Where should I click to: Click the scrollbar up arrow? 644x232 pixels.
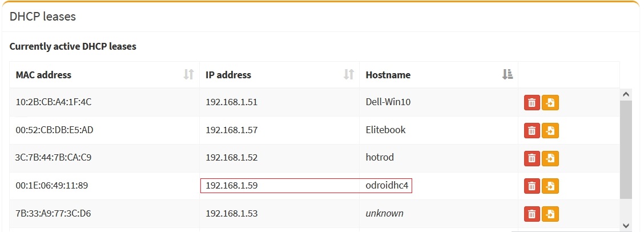pyautogui.click(x=626, y=94)
